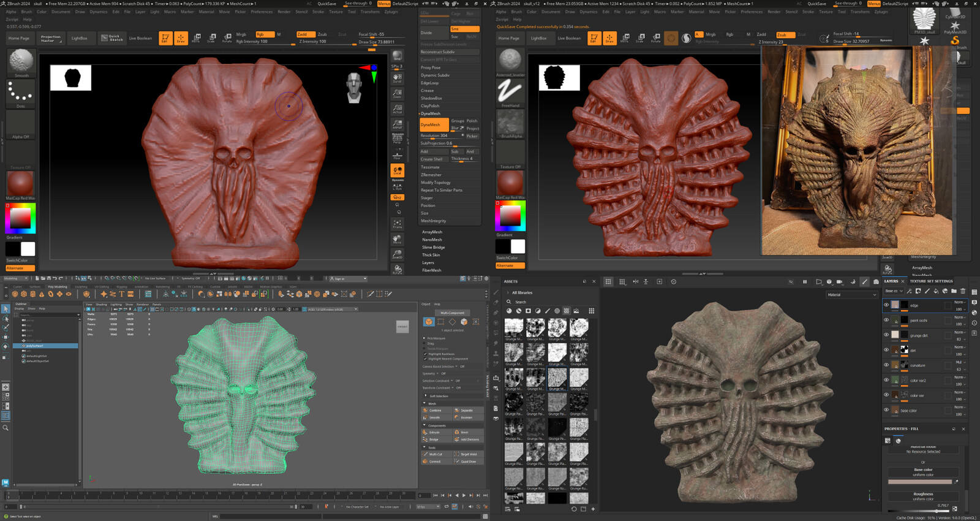
Task: Add a folder in Painter layers toolbar
Action: coord(954,291)
